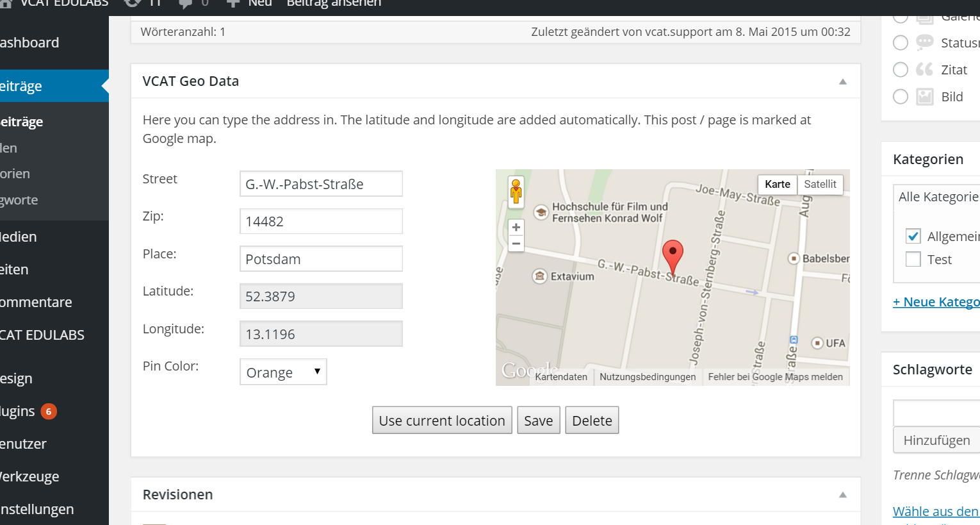Collapse the VCAT Geo Data panel
Screen dimensions: 980x525
(x=843, y=81)
